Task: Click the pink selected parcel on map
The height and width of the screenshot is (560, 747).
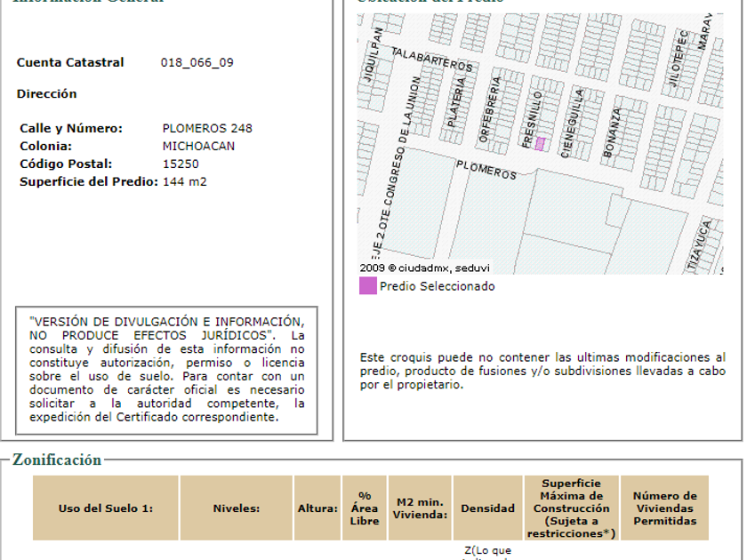Action: point(540,144)
